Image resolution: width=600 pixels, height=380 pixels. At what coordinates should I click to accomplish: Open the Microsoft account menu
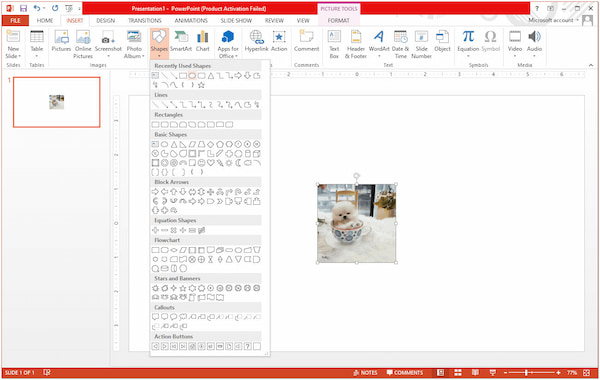coord(553,20)
